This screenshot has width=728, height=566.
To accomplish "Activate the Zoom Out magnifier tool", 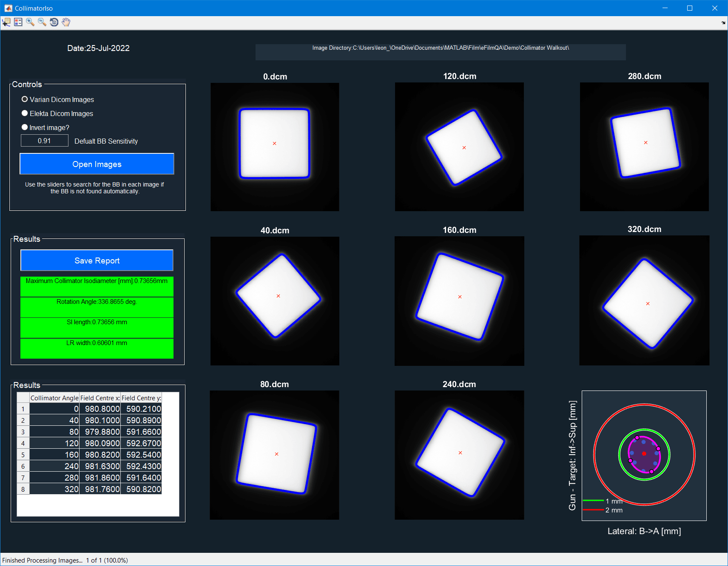I will coord(42,22).
